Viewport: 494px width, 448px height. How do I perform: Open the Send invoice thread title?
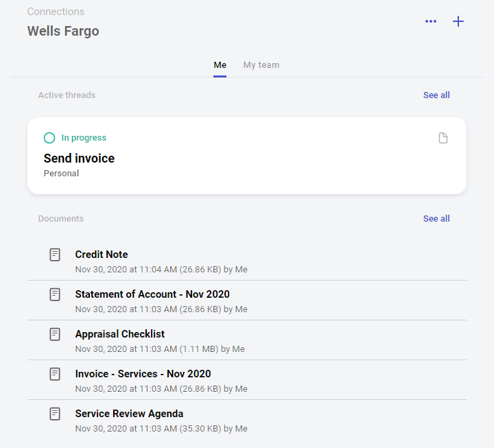tap(79, 158)
